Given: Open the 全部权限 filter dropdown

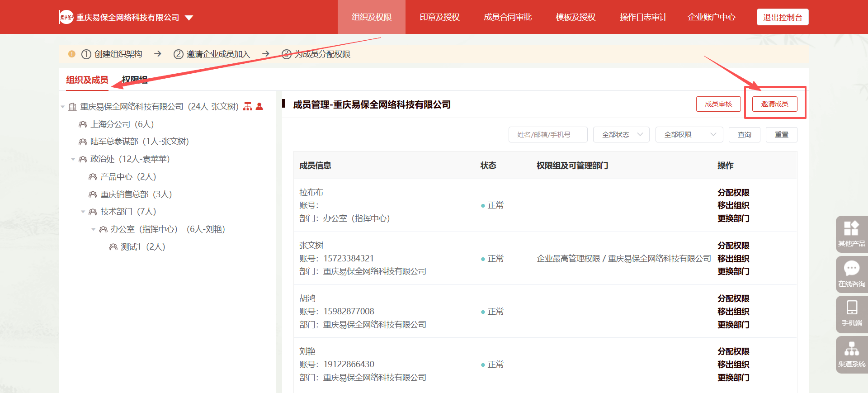Looking at the screenshot, I should pos(689,135).
